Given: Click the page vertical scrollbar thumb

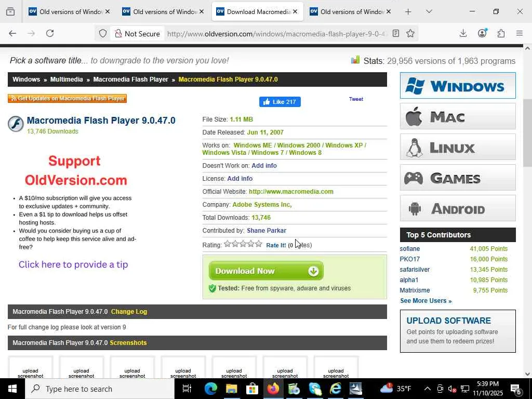Looking at the screenshot, I should pyautogui.click(x=528, y=134).
